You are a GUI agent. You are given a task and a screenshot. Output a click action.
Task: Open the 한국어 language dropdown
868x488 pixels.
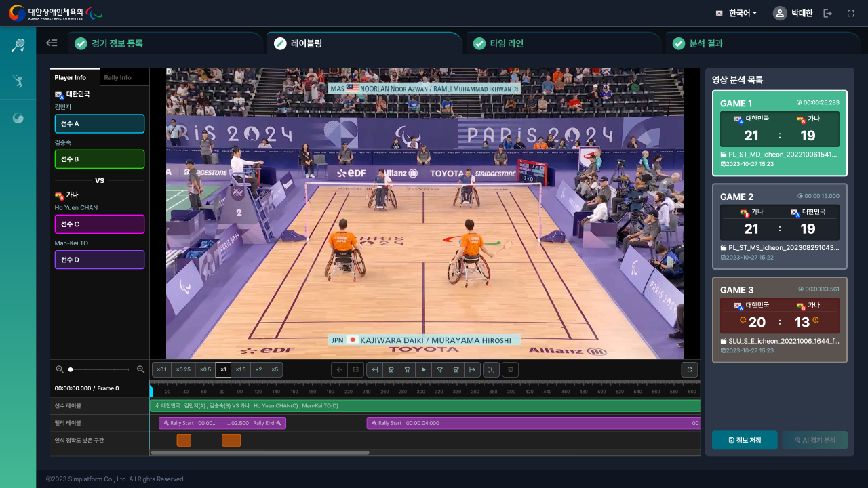click(x=737, y=14)
